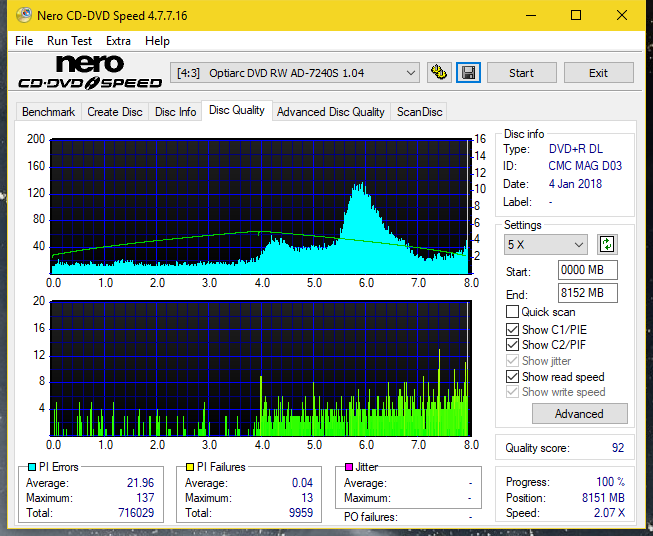Open the drive options tools icon
Image resolution: width=653 pixels, height=536 pixels.
(x=439, y=73)
